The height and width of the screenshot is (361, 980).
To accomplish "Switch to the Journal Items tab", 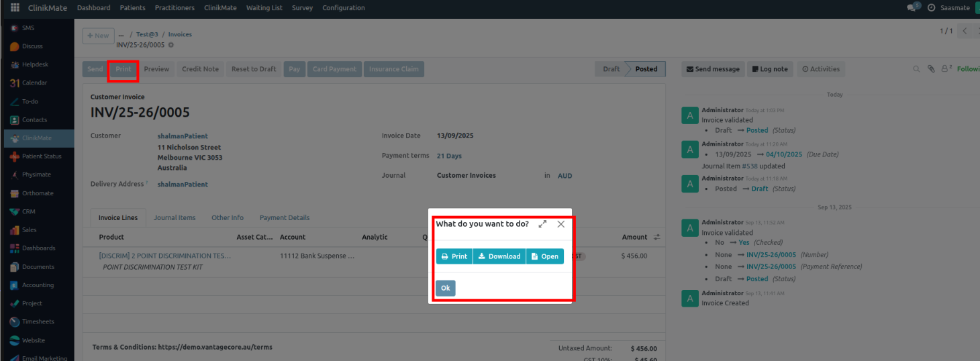I will click(175, 218).
